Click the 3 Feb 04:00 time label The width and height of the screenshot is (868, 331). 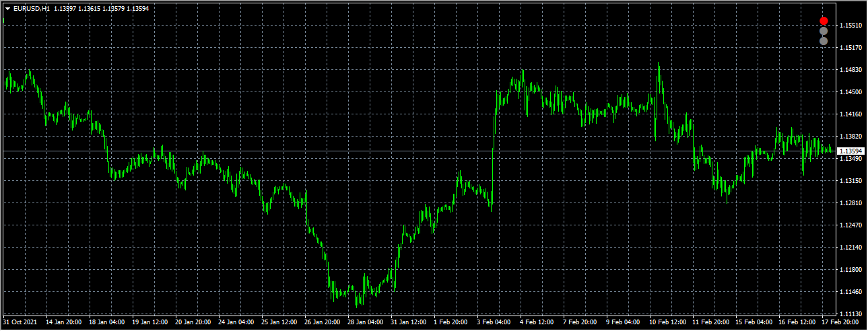(494, 322)
